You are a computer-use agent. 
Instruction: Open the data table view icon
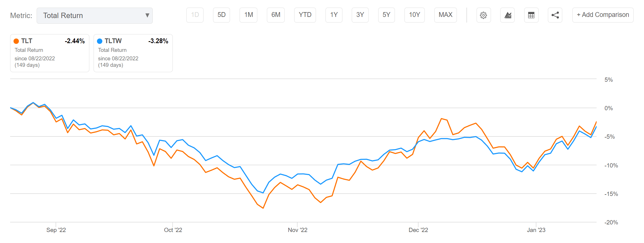[531, 15]
